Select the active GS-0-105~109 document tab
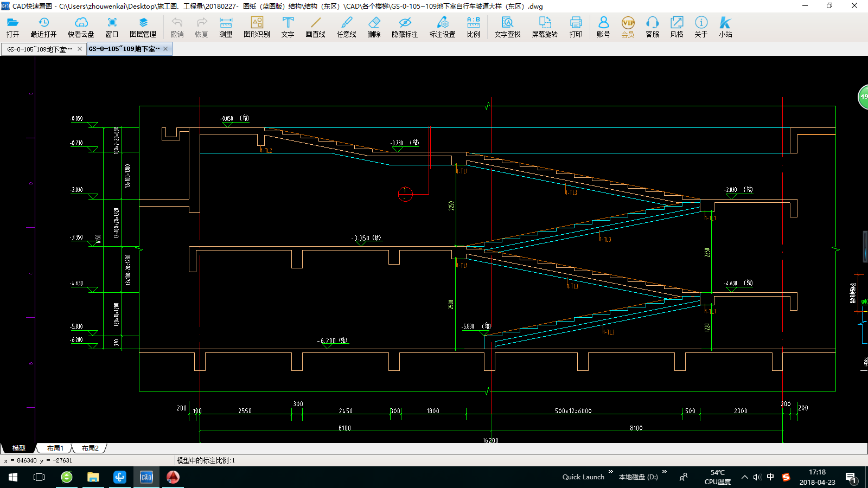This screenshot has width=868, height=488. [124, 49]
